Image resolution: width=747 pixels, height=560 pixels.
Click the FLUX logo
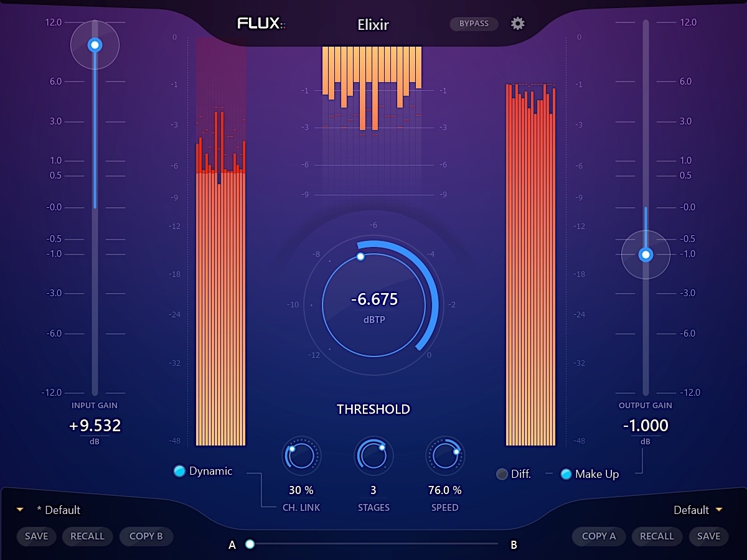[261, 24]
